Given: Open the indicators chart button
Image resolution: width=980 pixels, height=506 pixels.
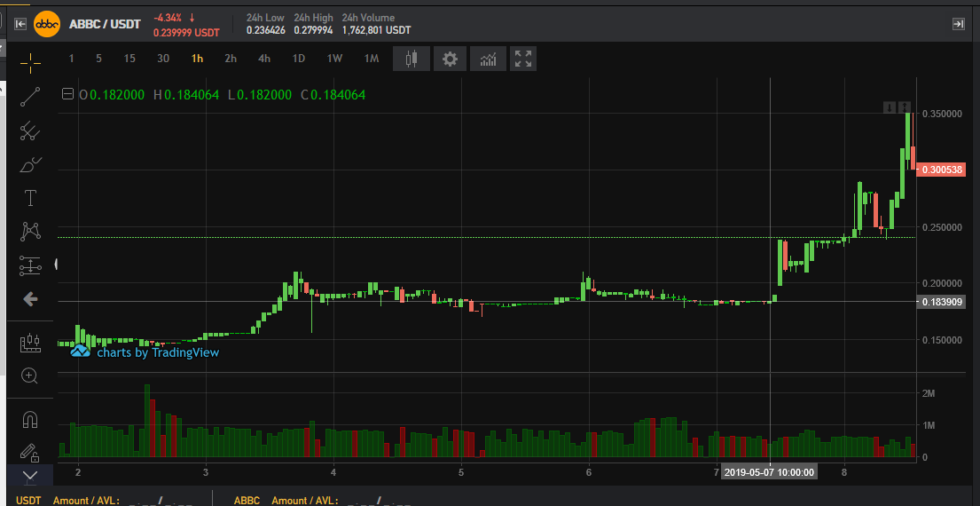Looking at the screenshot, I should coord(488,59).
